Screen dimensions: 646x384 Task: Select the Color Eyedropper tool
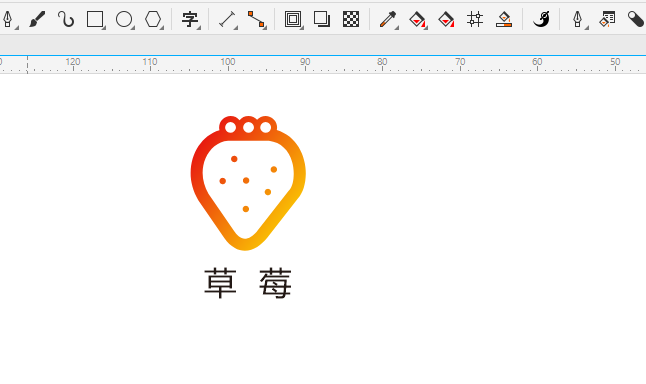(x=388, y=19)
